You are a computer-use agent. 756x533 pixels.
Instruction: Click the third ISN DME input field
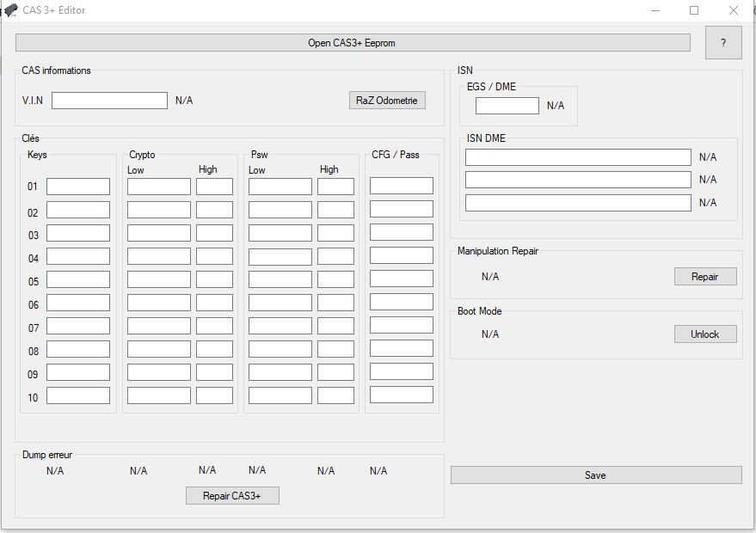click(x=577, y=202)
